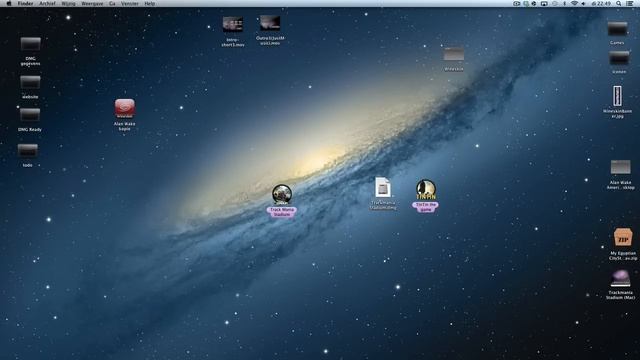Select the Track Mania Stadium app icon
The image size is (640, 360).
282,194
